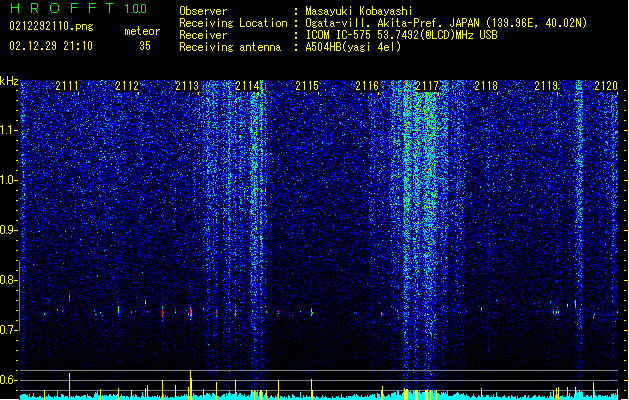Click the HROFFT program title text
This screenshot has height=400, width=629.
coord(61,8)
